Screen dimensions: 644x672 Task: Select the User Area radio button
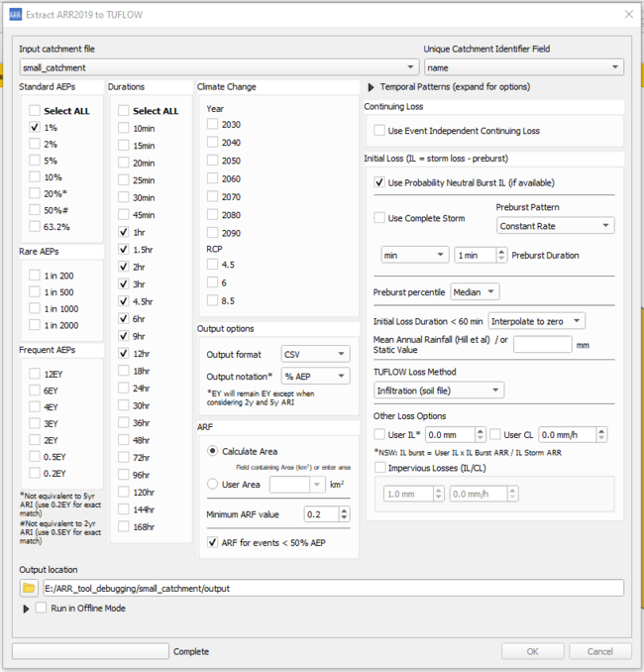[213, 484]
